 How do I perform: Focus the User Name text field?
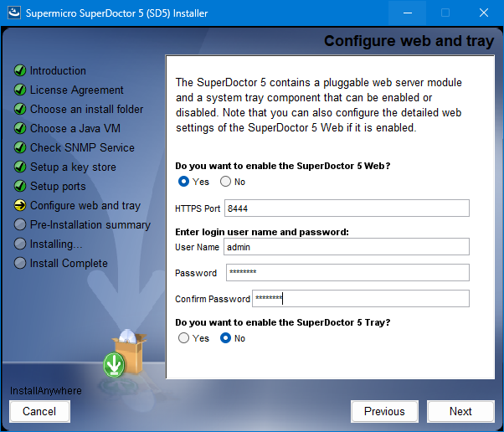347,247
